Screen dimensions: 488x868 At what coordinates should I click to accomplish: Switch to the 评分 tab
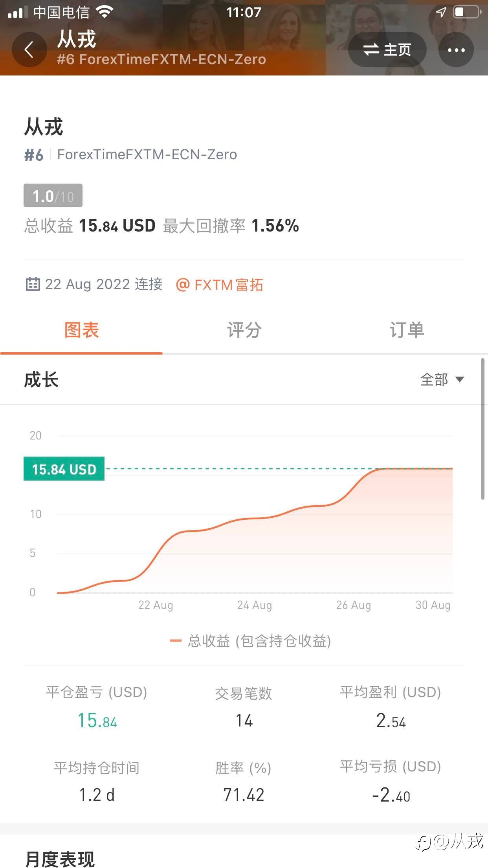pos(244,330)
